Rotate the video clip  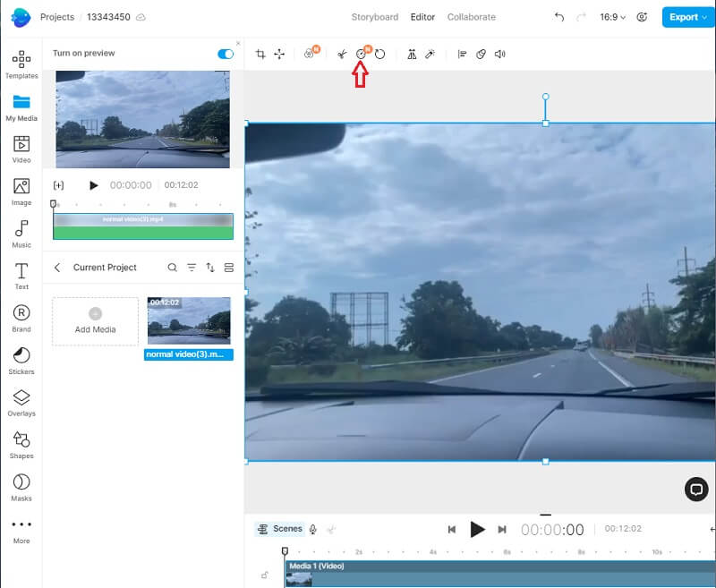[x=379, y=54]
